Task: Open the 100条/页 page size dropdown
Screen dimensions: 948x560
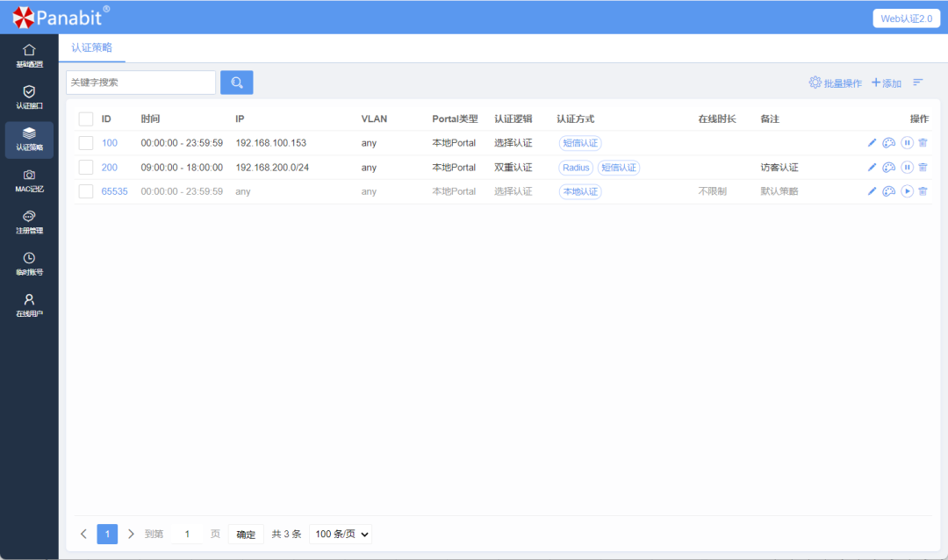Action: 340,534
